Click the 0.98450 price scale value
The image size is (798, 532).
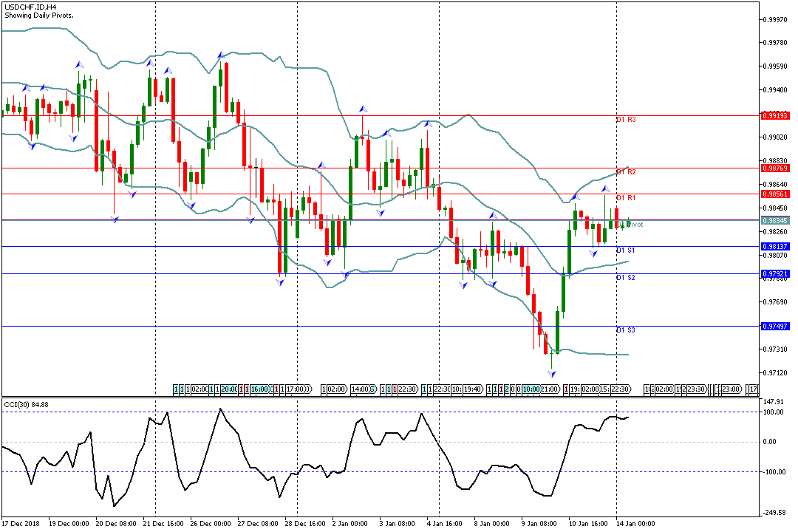pos(776,208)
